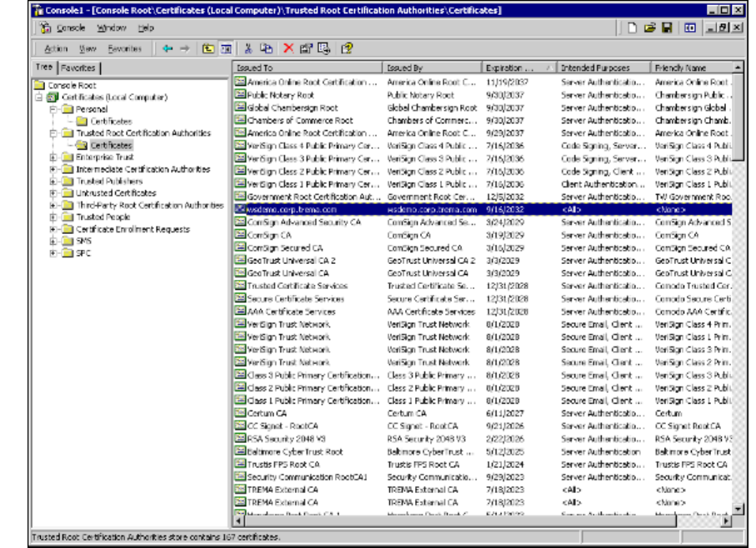Sort by the Intended Purposes column header

(603, 68)
